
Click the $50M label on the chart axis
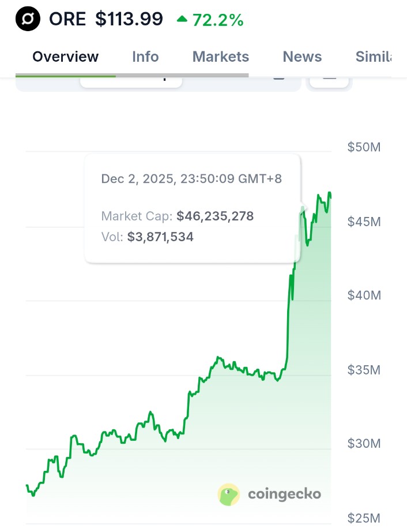pos(364,147)
